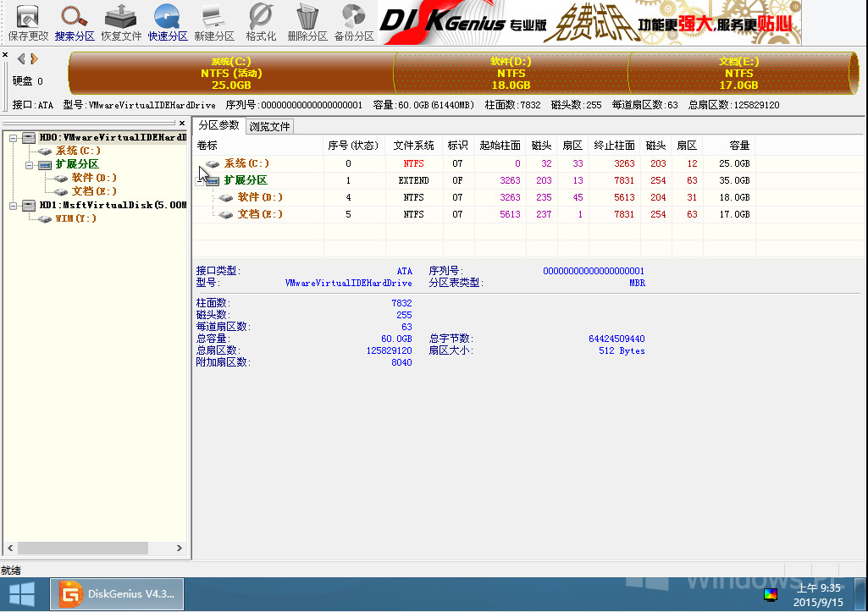Switch to the 浏览文件 tab
The height and width of the screenshot is (612, 868).
[x=269, y=126]
